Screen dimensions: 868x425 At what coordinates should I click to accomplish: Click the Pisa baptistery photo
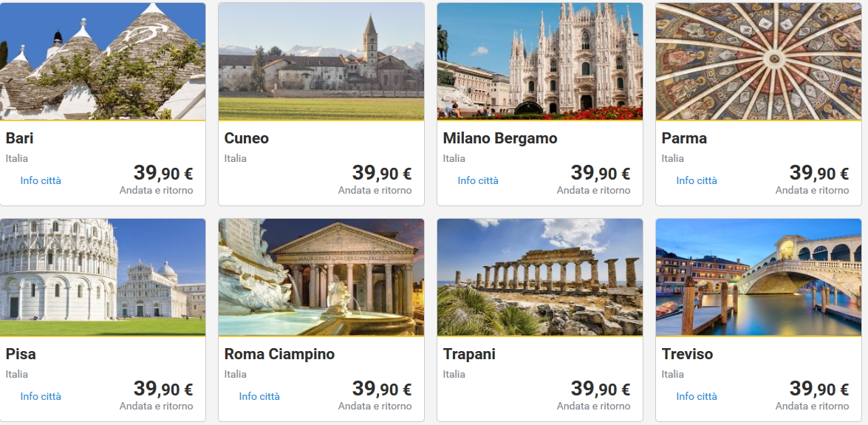(103, 277)
